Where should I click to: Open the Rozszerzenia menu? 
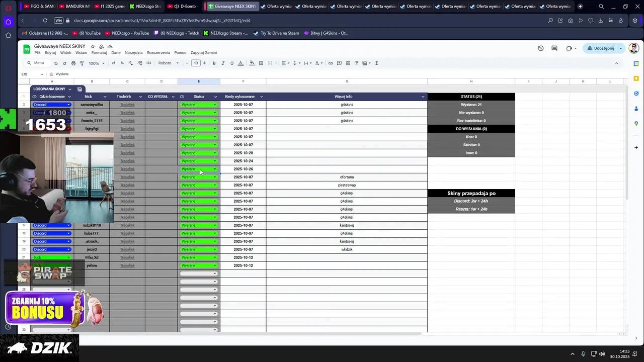point(158,53)
